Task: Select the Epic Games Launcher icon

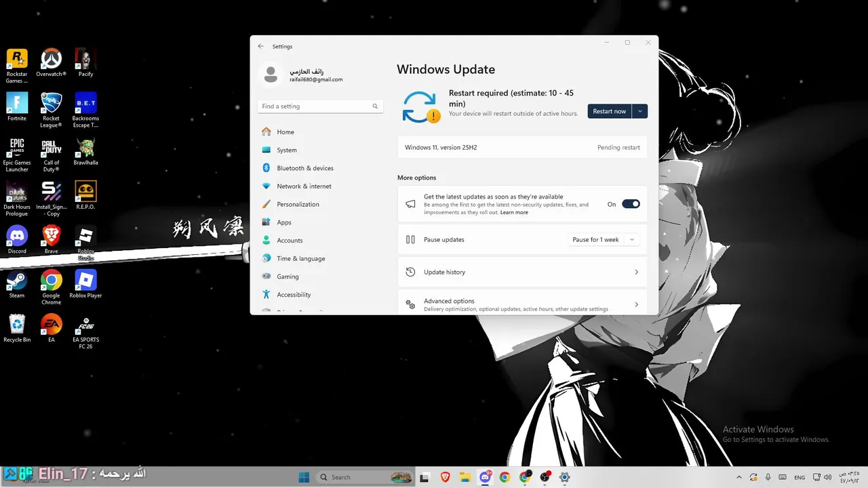Action: [17, 155]
